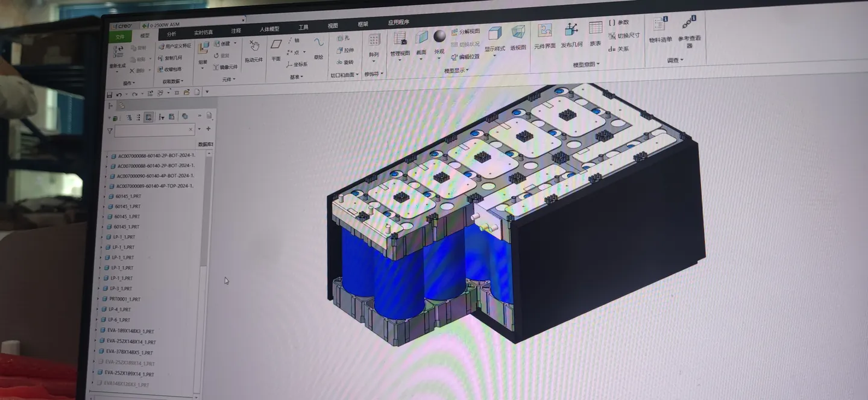This screenshot has width=868, height=400.
Task: Expand the Datum (基准) group dropdown
Action: point(296,77)
